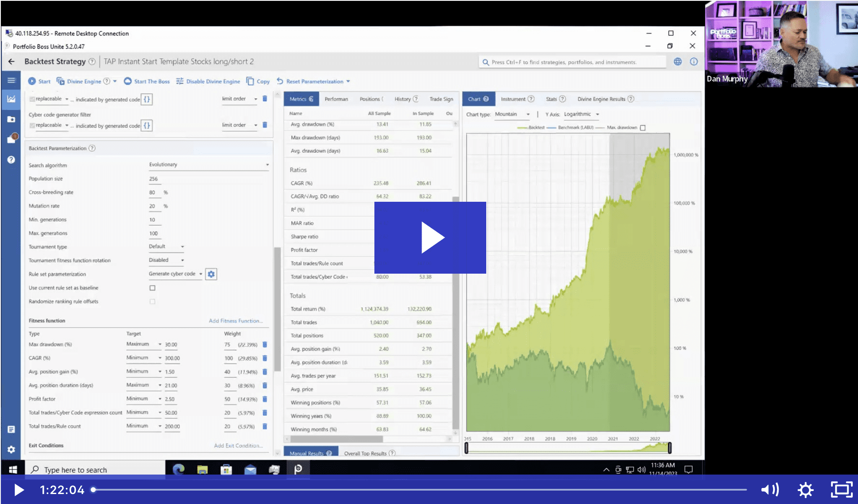This screenshot has height=504, width=858.
Task: Expand Reset Parameterization dropdown arrow
Action: [348, 81]
